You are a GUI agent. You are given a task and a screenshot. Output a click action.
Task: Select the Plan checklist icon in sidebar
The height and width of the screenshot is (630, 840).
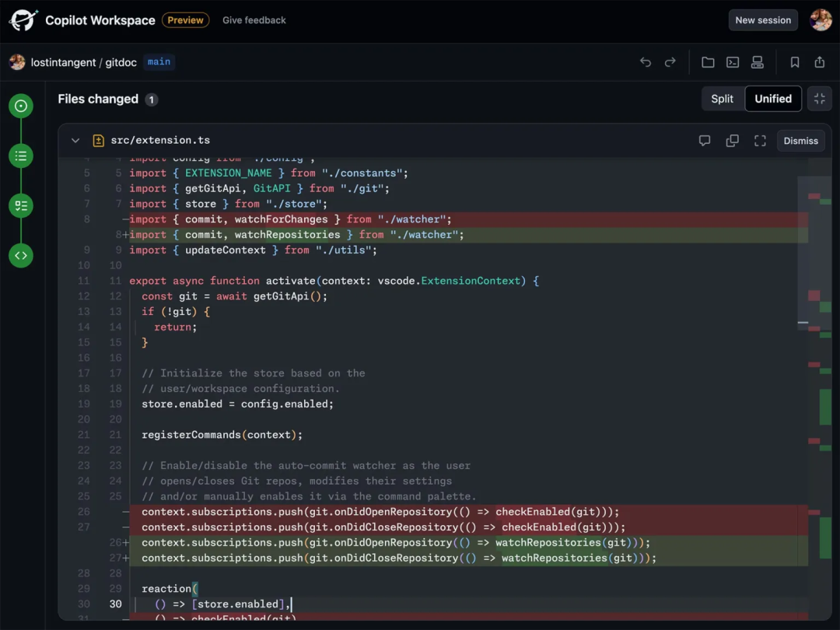20,205
